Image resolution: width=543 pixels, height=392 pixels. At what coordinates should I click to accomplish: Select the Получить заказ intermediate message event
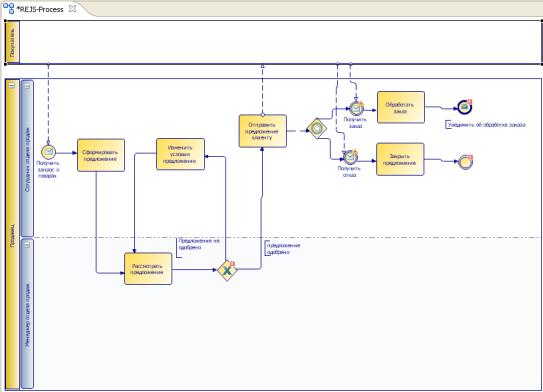[x=356, y=108]
